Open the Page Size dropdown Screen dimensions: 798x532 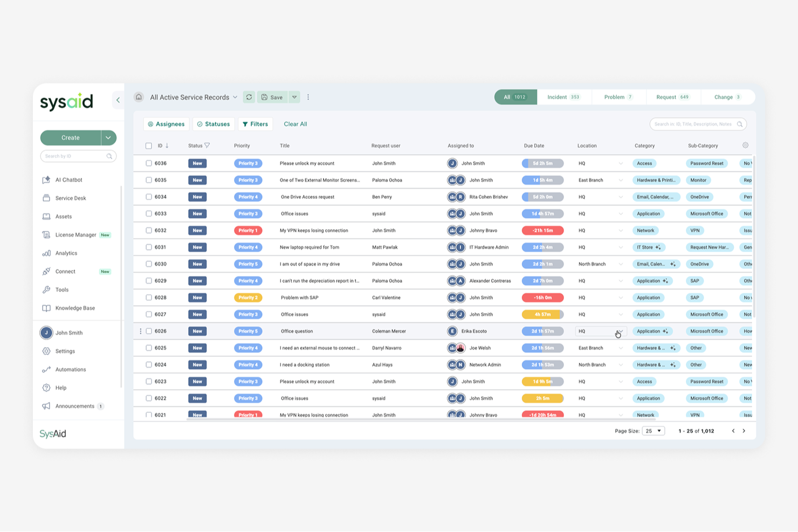tap(653, 431)
